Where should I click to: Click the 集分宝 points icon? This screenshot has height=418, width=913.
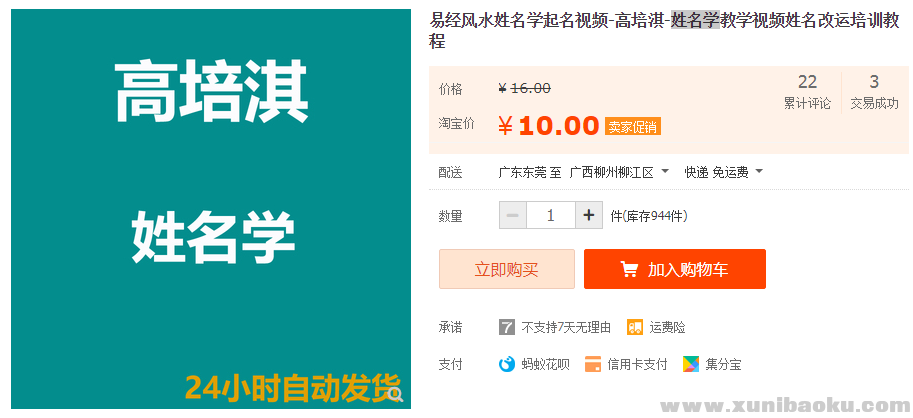point(691,364)
